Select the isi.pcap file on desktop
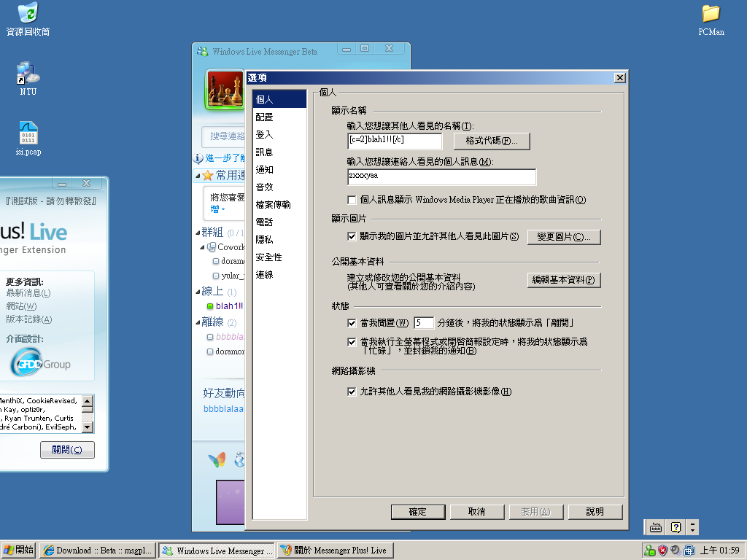Viewport: 747px width, 560px height. click(28, 133)
